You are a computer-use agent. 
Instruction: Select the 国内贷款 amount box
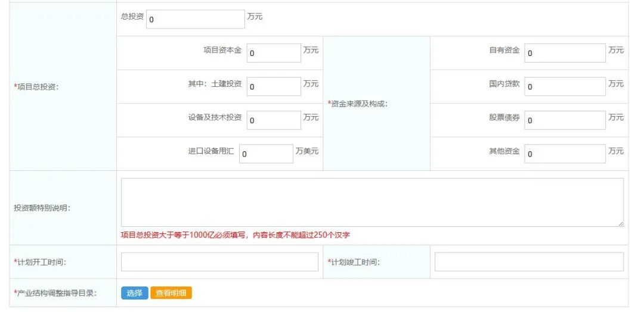[565, 86]
